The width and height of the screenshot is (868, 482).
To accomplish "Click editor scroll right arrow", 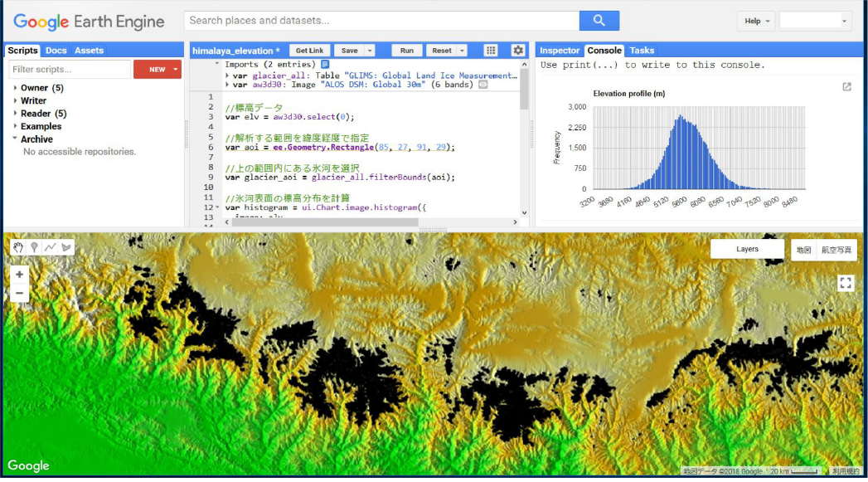I will [x=515, y=222].
